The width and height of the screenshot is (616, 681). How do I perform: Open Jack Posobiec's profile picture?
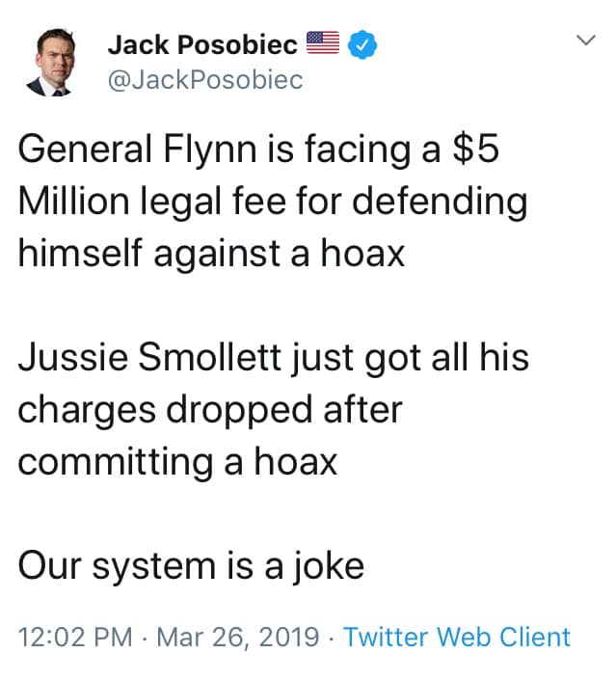tap(51, 62)
